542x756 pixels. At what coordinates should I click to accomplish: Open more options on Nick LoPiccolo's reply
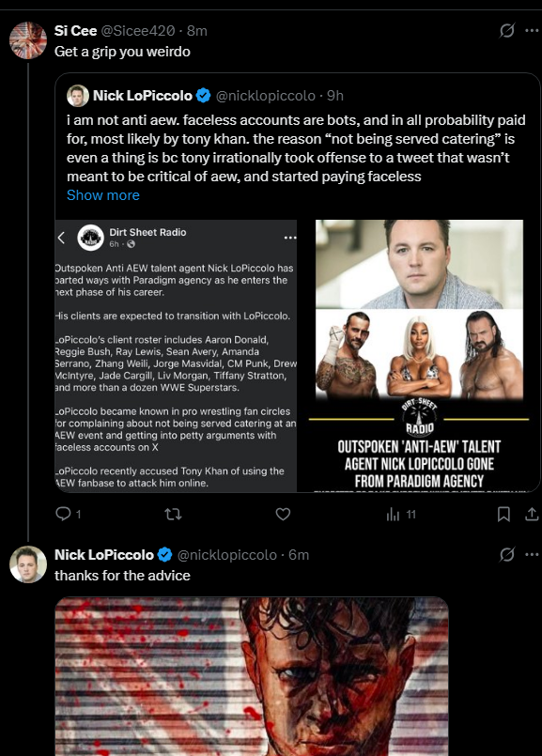click(532, 554)
